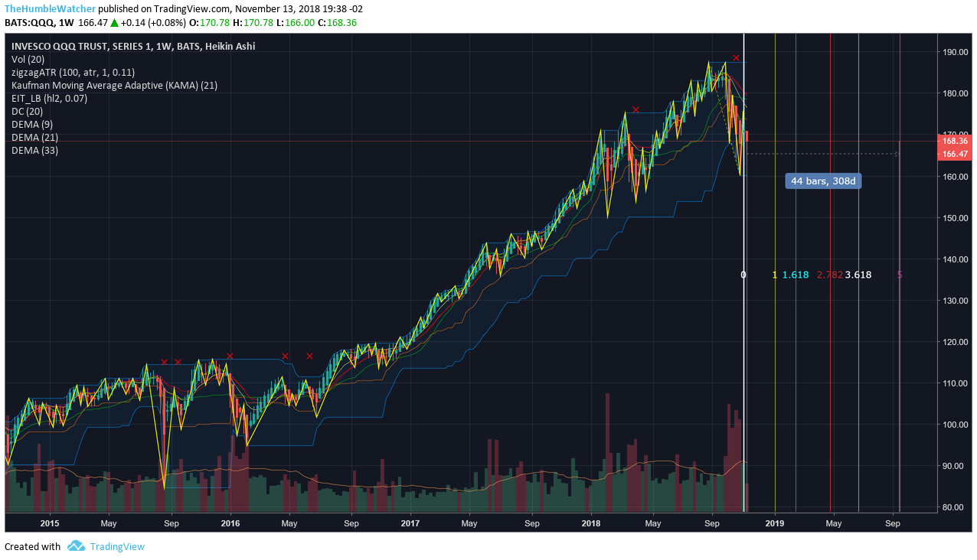This screenshot has width=977, height=560.
Task: Select the Fib time zone label 0
Action: coord(743,275)
